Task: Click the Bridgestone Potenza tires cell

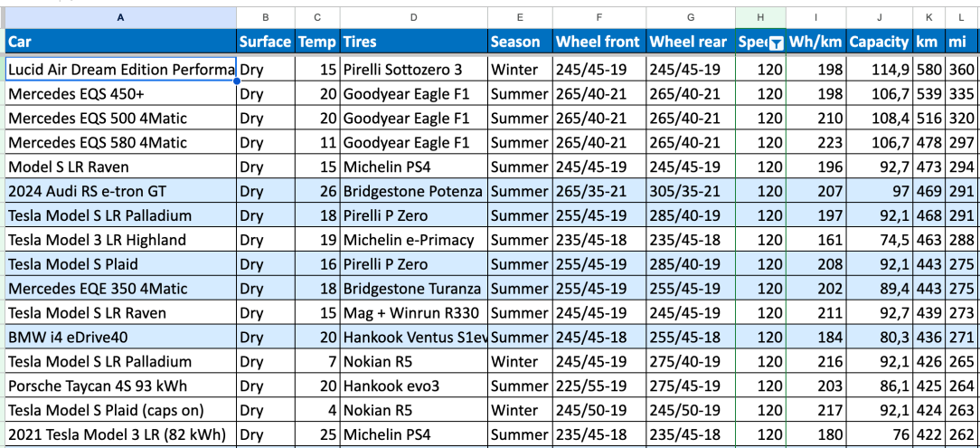Action: point(414,192)
